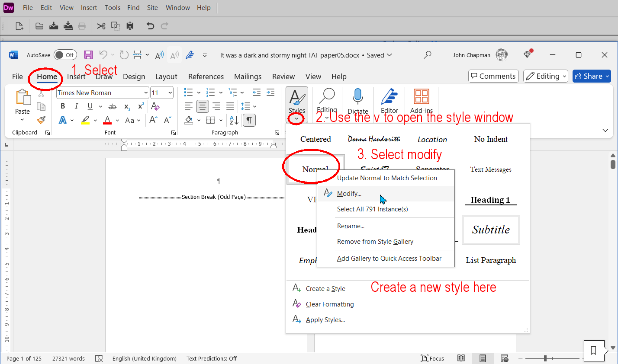The height and width of the screenshot is (364, 618).
Task: Click Create a Style
Action: 325,289
